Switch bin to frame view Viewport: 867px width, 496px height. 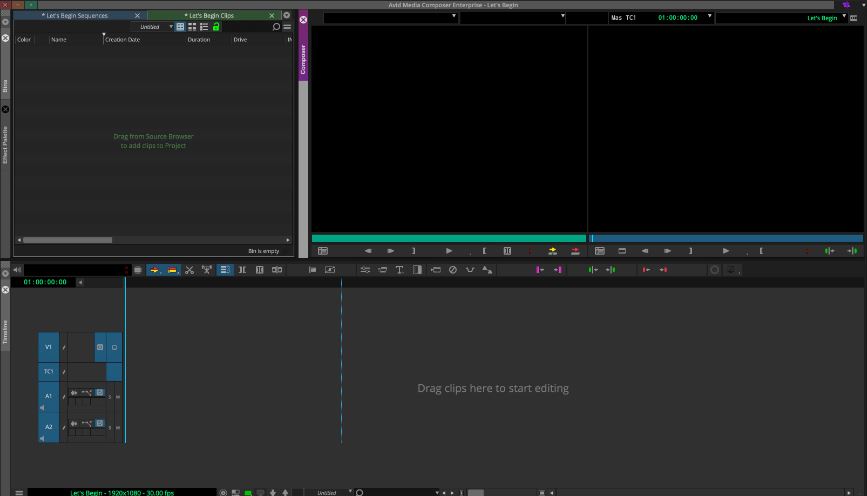[192, 27]
